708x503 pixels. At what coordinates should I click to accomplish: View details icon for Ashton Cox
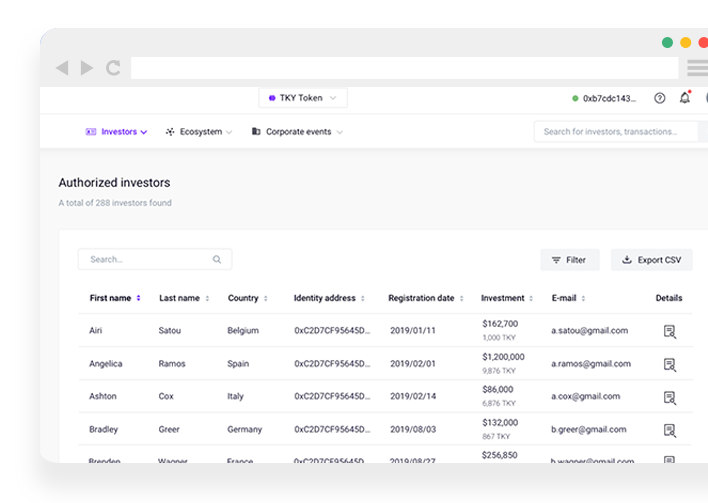669,397
